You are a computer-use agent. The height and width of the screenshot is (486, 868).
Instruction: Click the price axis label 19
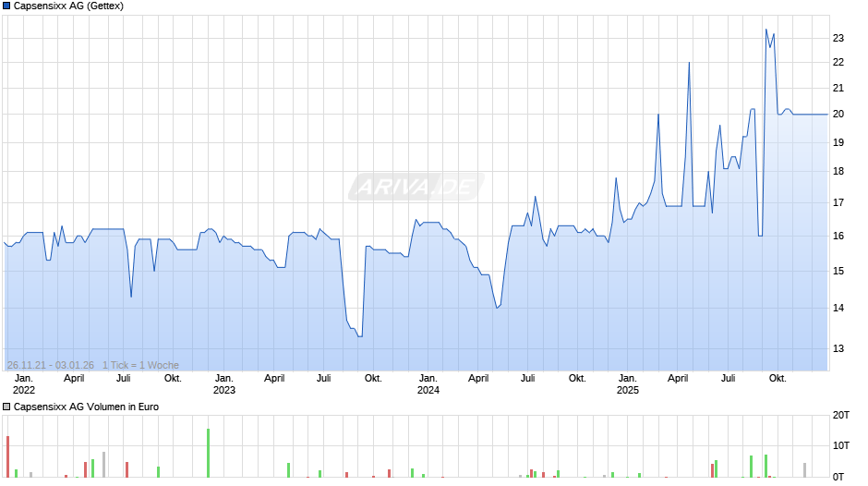[x=838, y=142]
